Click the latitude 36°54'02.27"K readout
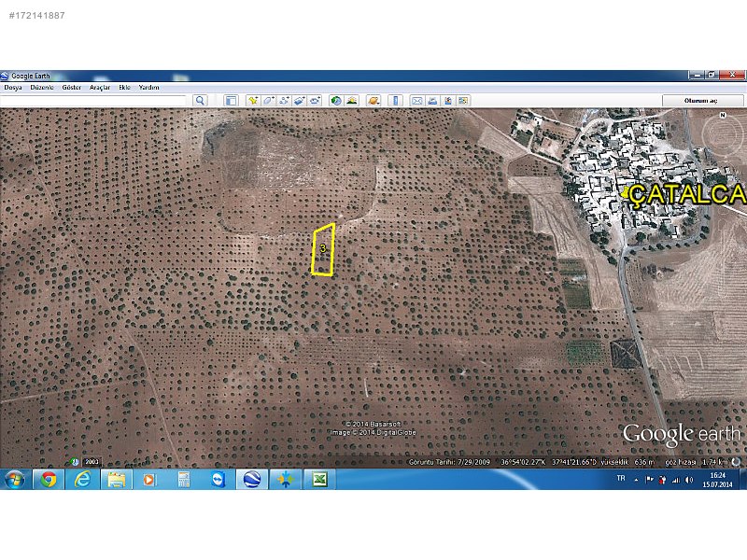 (523, 462)
